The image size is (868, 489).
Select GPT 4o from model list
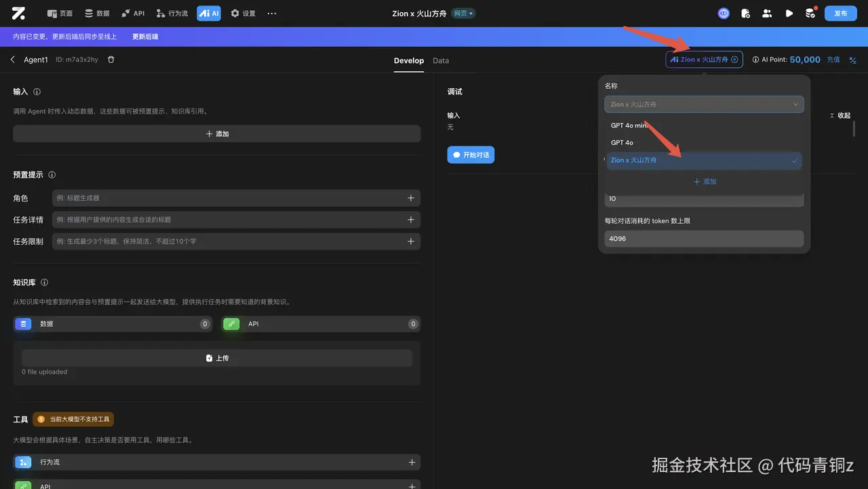[x=704, y=142]
